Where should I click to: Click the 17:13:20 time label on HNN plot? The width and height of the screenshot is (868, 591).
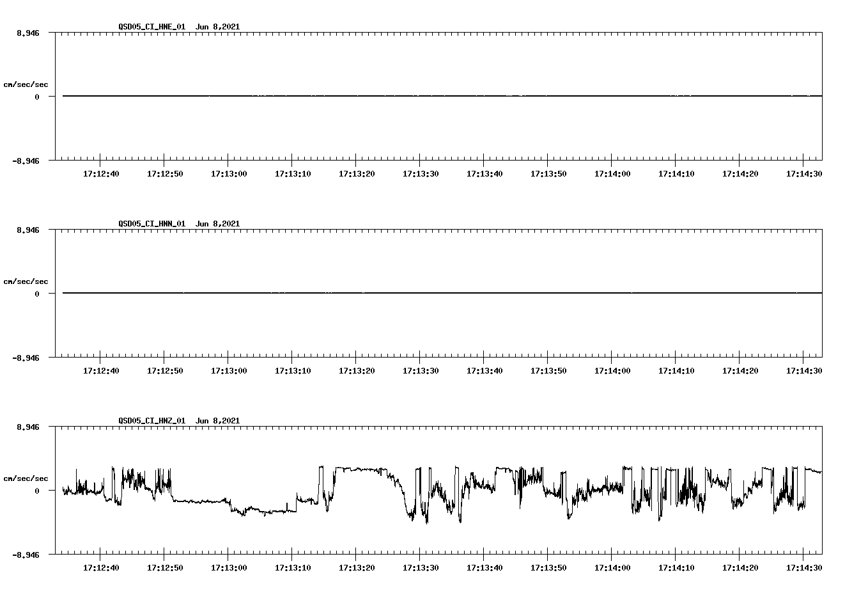point(357,371)
